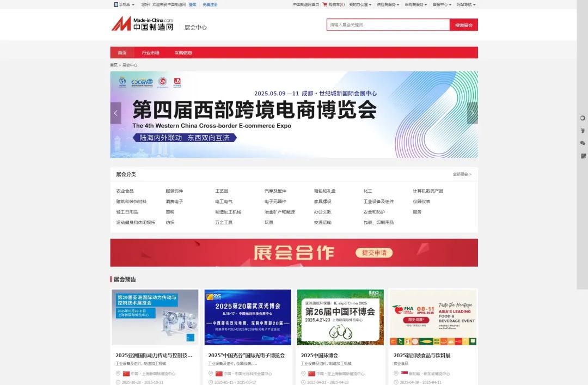Click the feedback note icon in right sidebar
This screenshot has width=588, height=385.
[583, 156]
